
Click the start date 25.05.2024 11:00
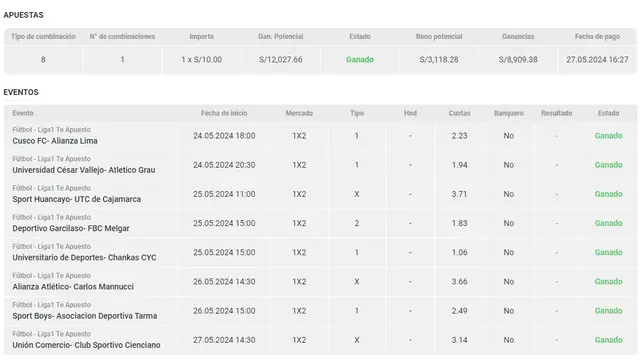(x=224, y=194)
